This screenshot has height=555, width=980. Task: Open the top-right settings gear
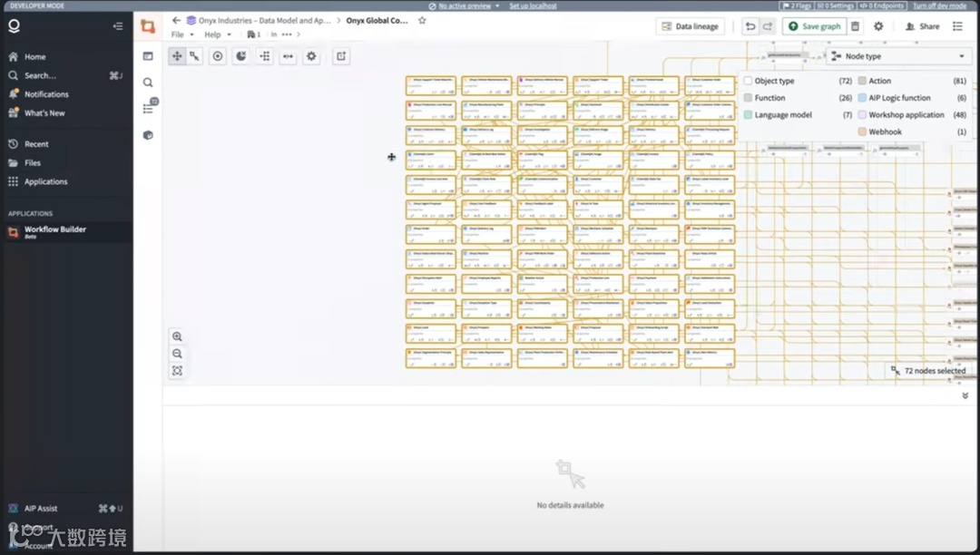click(878, 26)
